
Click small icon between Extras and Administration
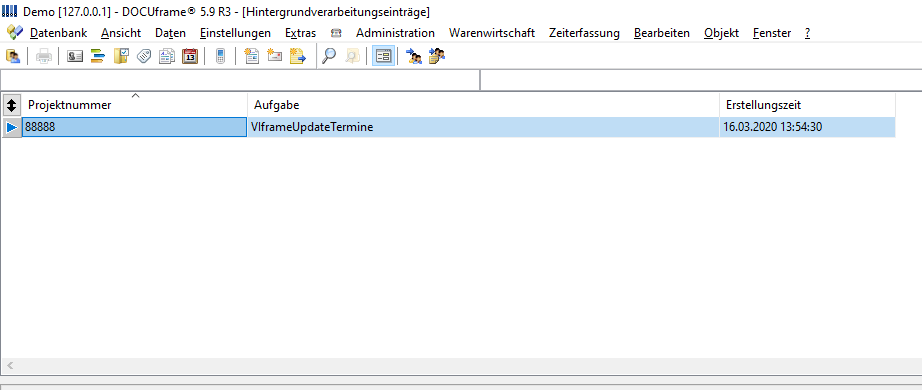(x=336, y=34)
